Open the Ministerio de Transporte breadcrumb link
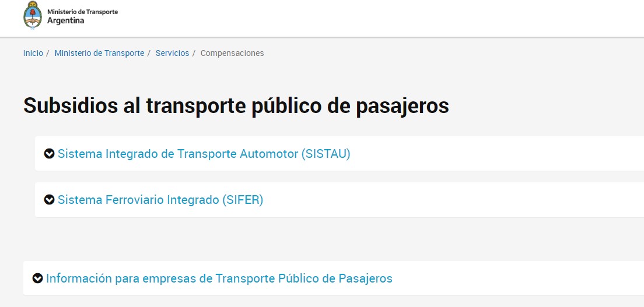 tap(99, 53)
